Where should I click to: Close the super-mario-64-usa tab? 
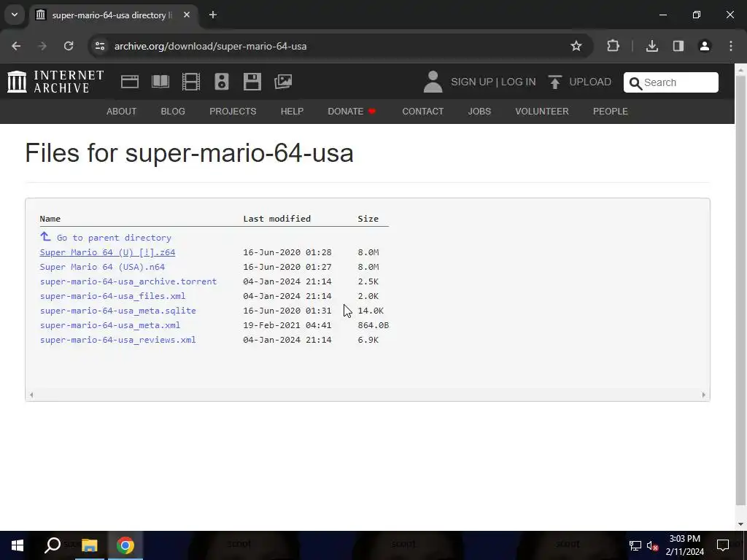coord(187,15)
